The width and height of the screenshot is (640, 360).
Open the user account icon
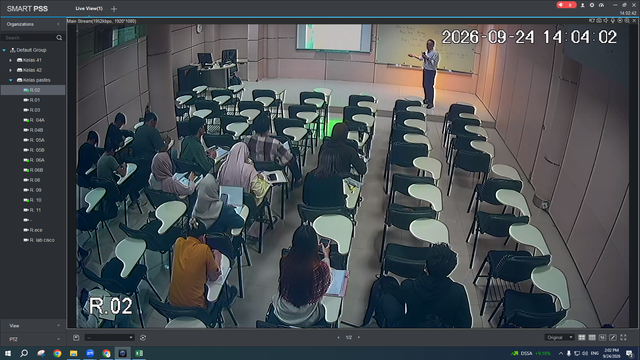click(x=583, y=5)
